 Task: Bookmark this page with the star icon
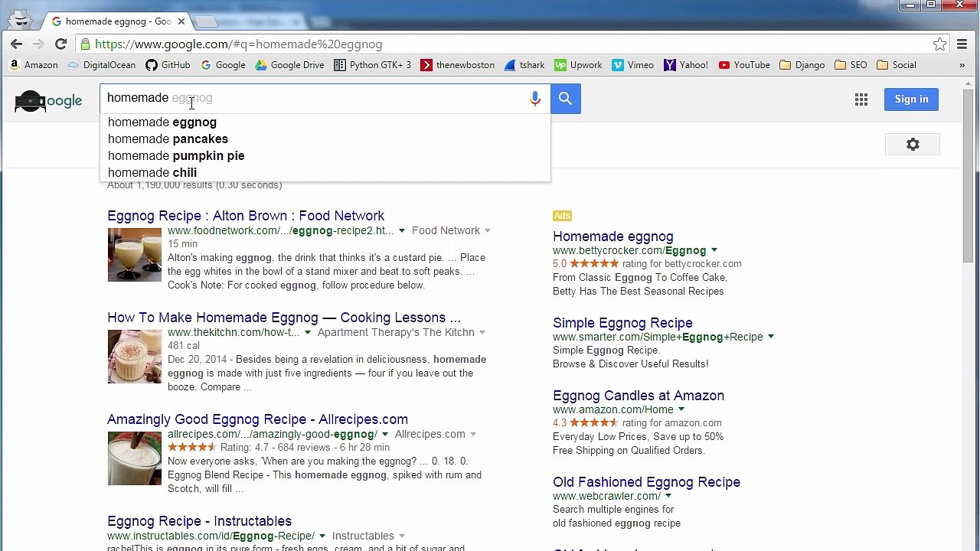[x=939, y=44]
